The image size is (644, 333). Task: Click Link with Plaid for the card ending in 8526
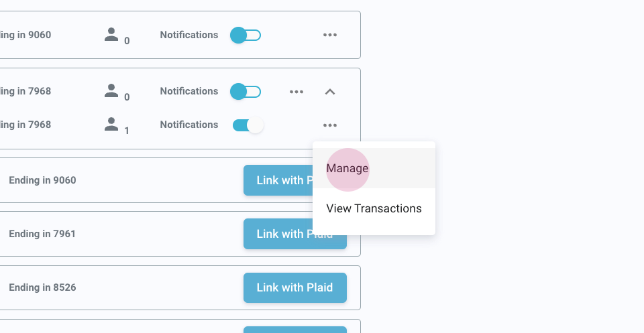(294, 287)
